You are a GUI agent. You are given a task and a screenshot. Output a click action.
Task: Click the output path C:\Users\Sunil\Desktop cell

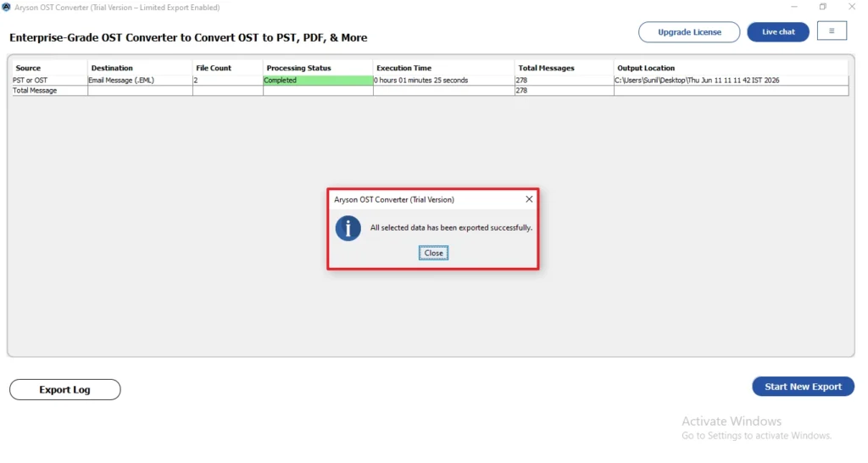[731, 81]
